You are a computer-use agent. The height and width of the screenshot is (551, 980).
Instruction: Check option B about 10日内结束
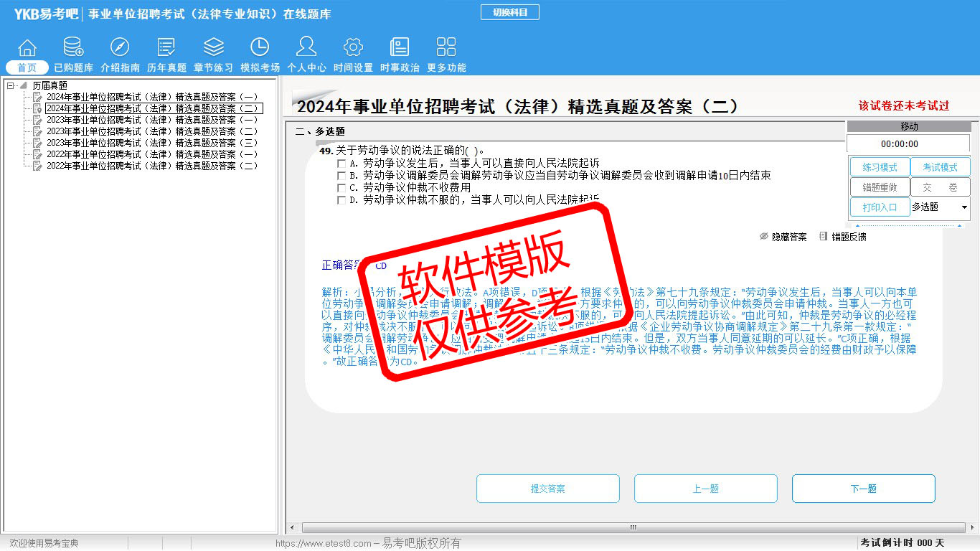coord(341,176)
